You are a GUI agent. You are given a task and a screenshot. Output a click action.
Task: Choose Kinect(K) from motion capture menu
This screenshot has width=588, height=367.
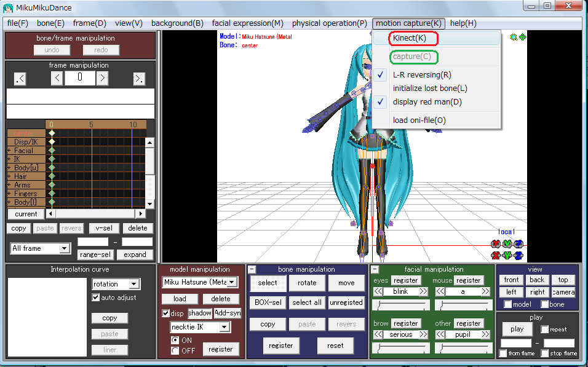click(x=437, y=38)
